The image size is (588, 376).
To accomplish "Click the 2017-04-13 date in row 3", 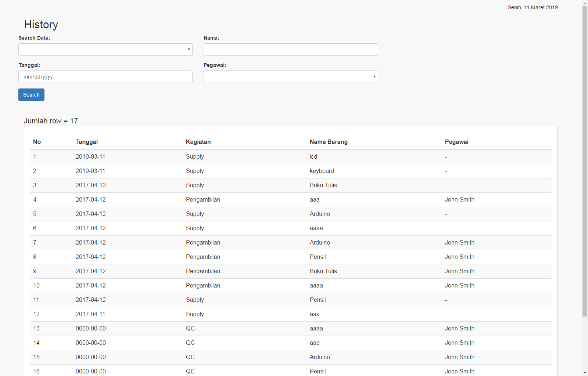I will (90, 185).
